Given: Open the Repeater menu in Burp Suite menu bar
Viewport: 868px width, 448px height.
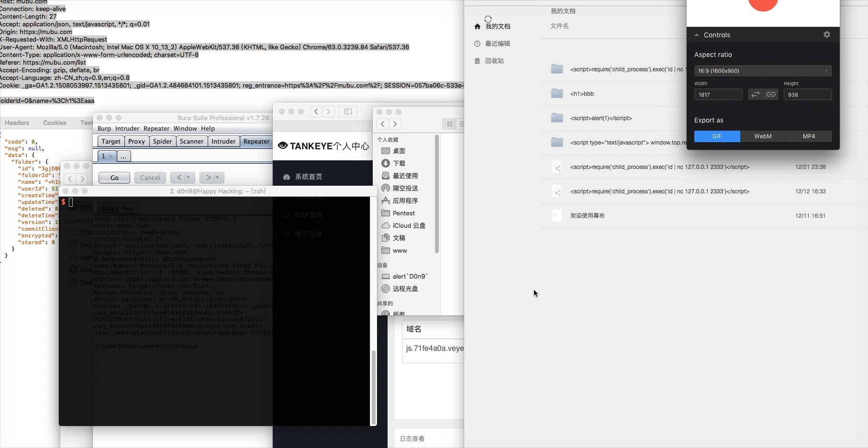Looking at the screenshot, I should tap(156, 128).
